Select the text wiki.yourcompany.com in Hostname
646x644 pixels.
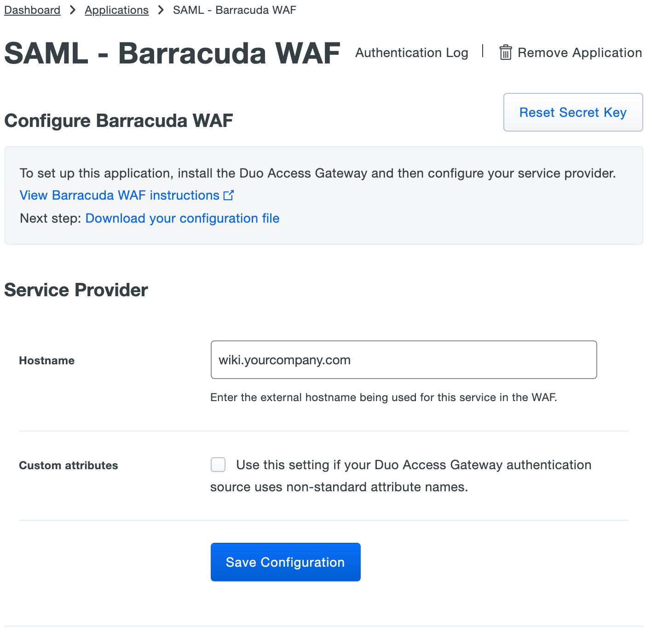tap(284, 360)
